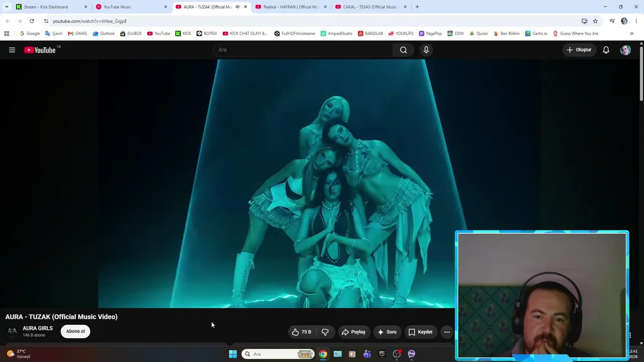Screen dimensions: 644x362
Task: Open the GMAIL bookmark
Action: 77,34
